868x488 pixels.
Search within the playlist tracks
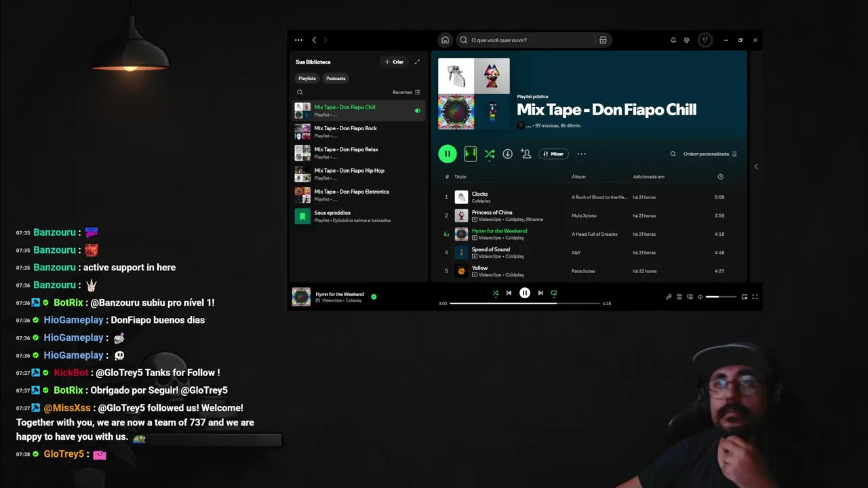(673, 154)
